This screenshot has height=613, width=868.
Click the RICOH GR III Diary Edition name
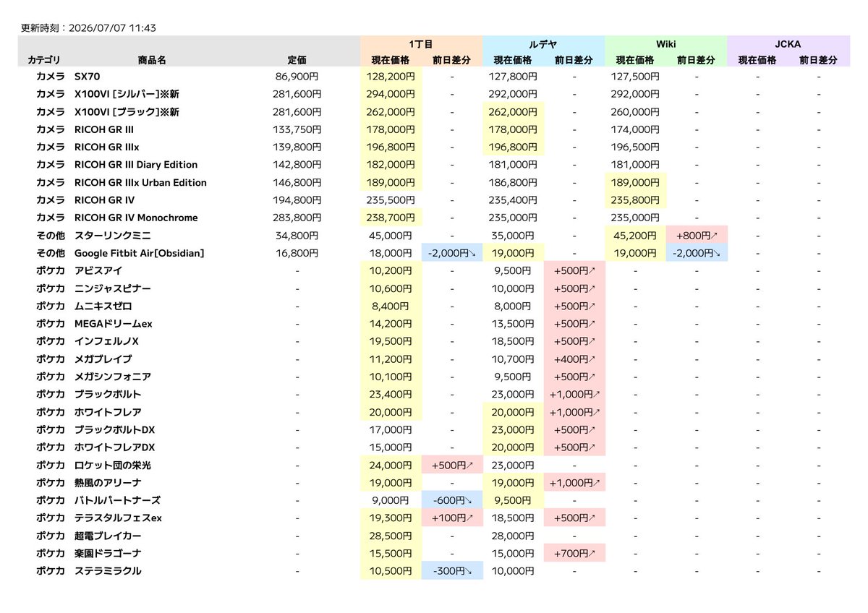136,165
